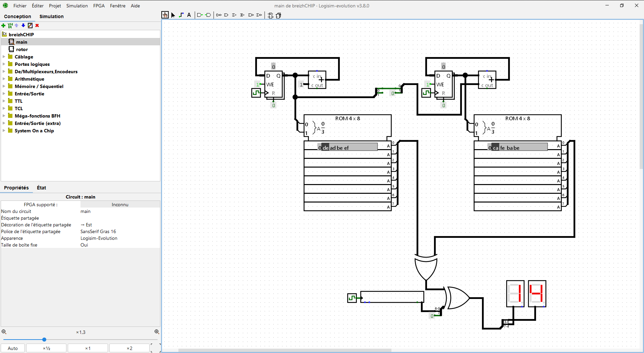Expand the Câblage library folder

[4, 57]
